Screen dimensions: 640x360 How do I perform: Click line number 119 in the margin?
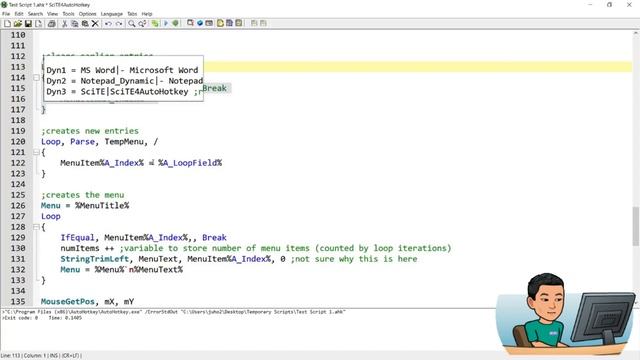18,131
